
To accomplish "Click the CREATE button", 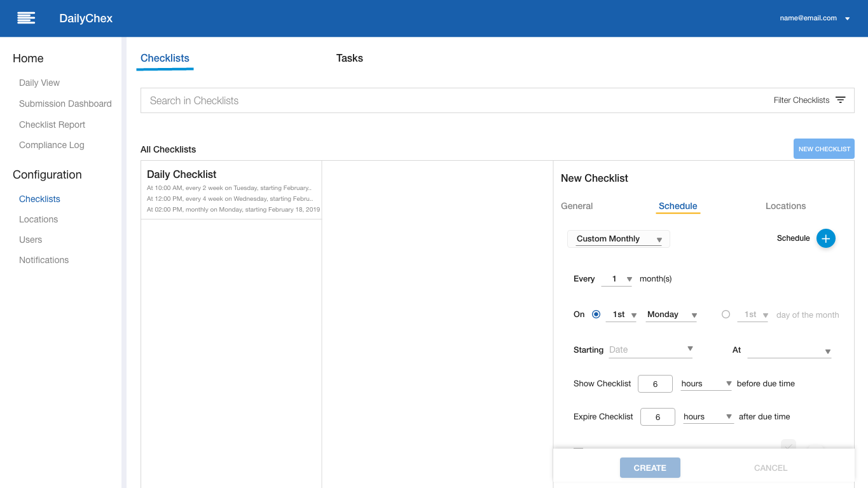I will pyautogui.click(x=650, y=468).
